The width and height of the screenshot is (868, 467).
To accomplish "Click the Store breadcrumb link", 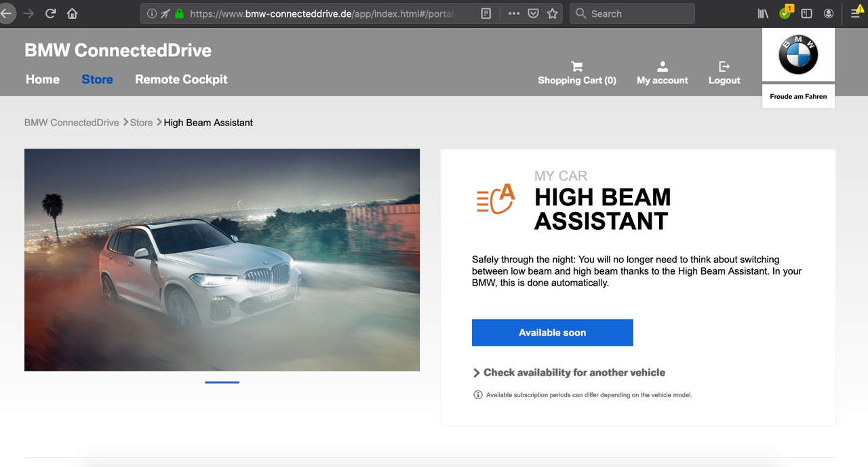I will (141, 123).
